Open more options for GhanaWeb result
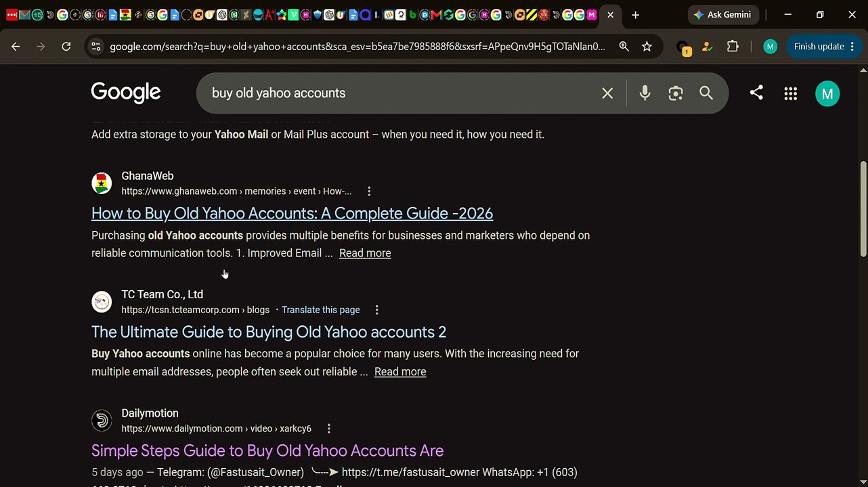The width and height of the screenshot is (868, 487). (x=369, y=191)
